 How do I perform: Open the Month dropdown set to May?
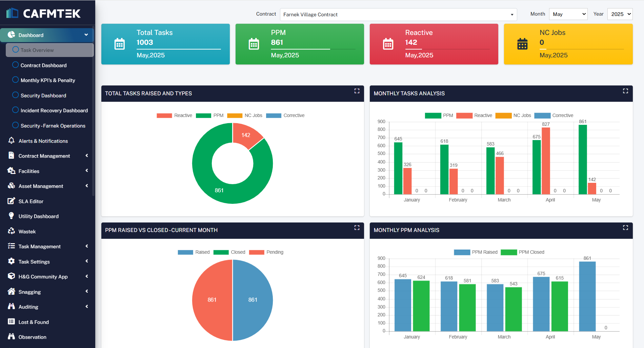click(x=568, y=14)
